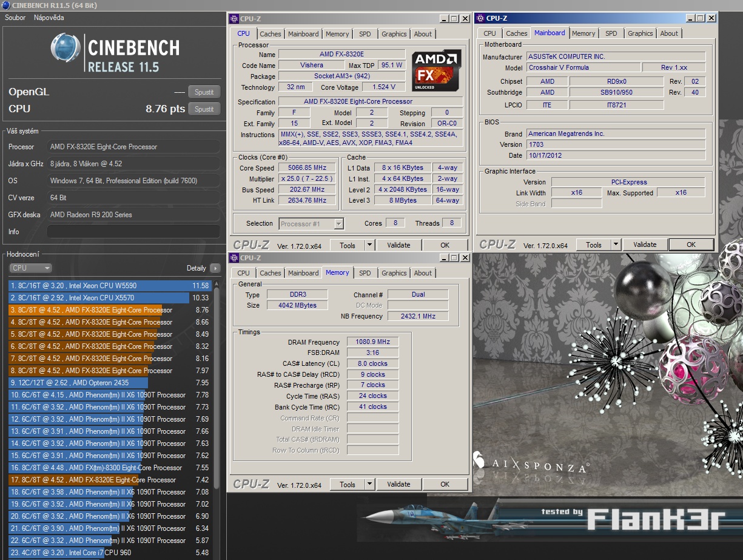This screenshot has width=743, height=560.
Task: Click BIOS version value 1703
Action: tap(616, 144)
